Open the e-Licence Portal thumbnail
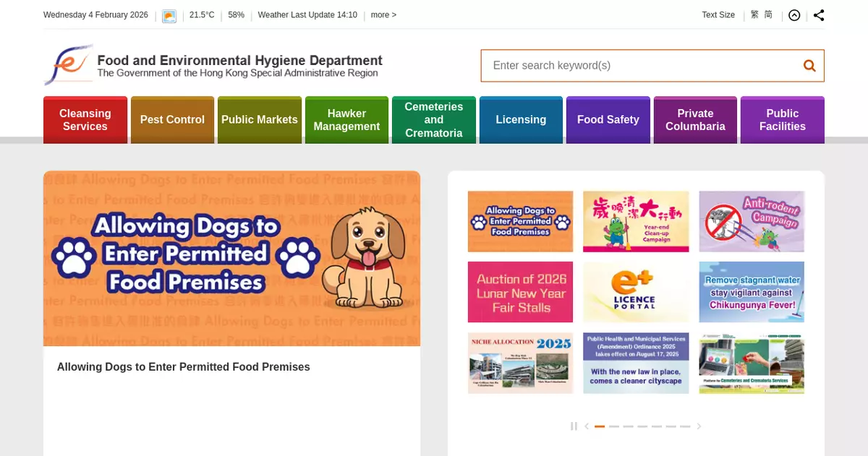Viewport: 868px width, 456px height. pos(636,292)
